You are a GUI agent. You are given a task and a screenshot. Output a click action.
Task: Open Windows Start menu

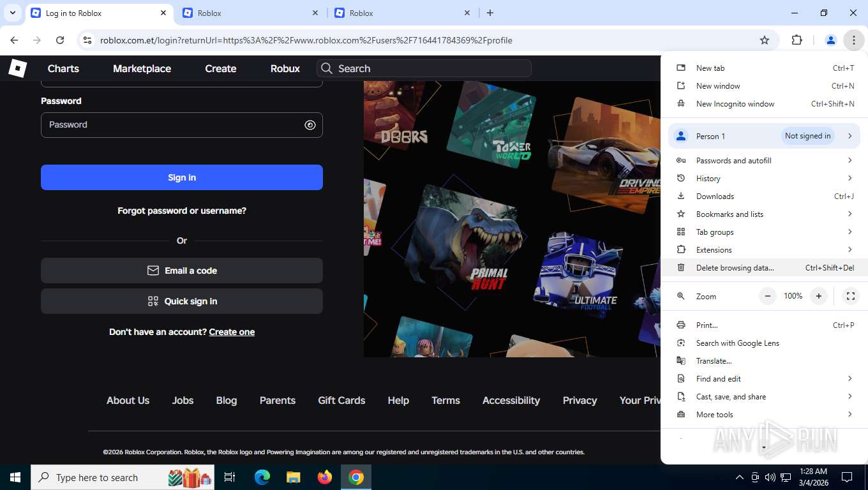point(15,477)
